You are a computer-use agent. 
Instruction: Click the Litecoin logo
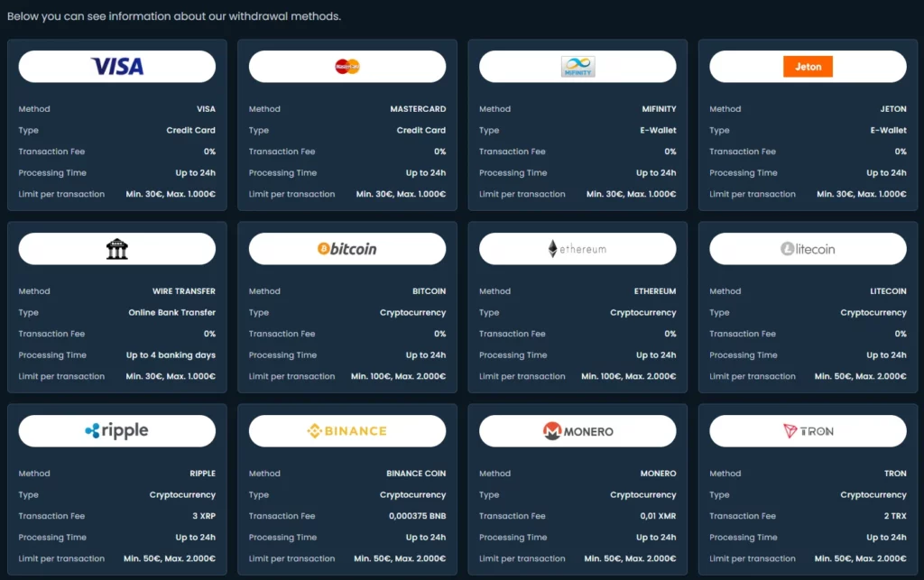point(808,249)
